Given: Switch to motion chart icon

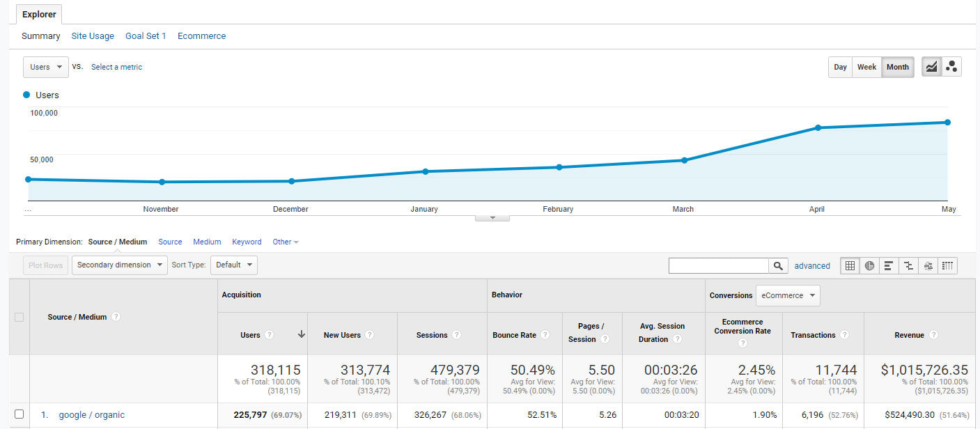Looking at the screenshot, I should point(951,67).
